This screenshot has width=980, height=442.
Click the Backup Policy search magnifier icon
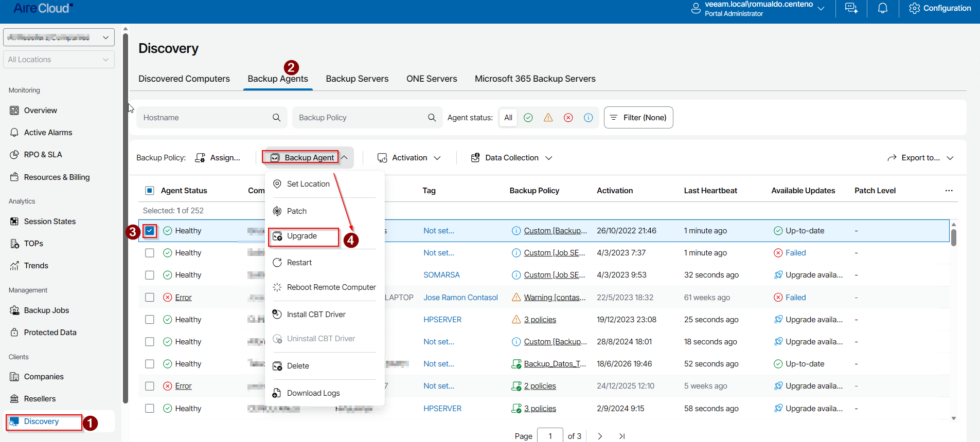pos(432,118)
